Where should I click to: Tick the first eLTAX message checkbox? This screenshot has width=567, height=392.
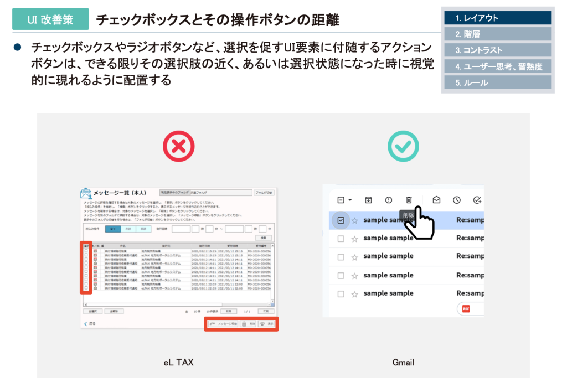pyautogui.click(x=86, y=250)
